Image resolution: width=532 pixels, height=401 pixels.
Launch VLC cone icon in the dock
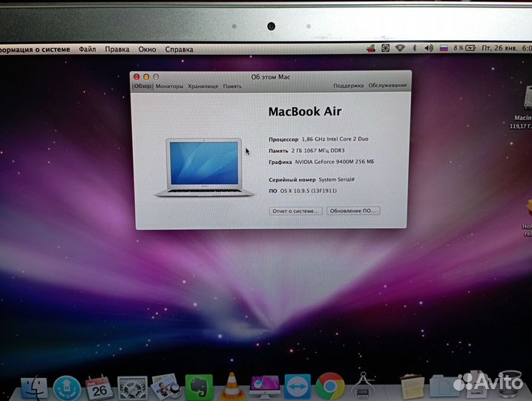(231, 385)
